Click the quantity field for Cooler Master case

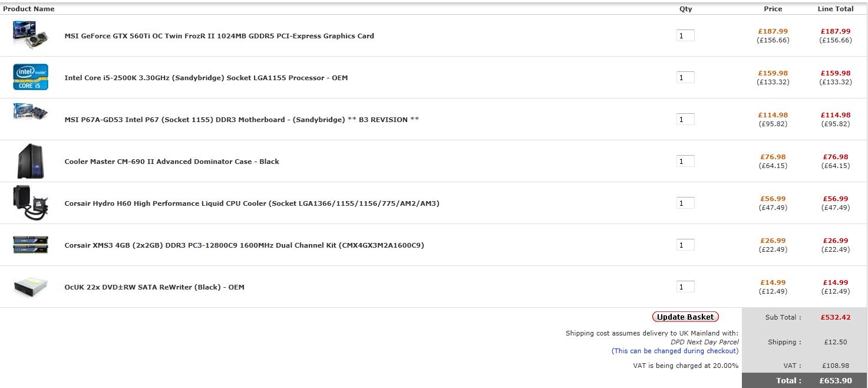[685, 161]
